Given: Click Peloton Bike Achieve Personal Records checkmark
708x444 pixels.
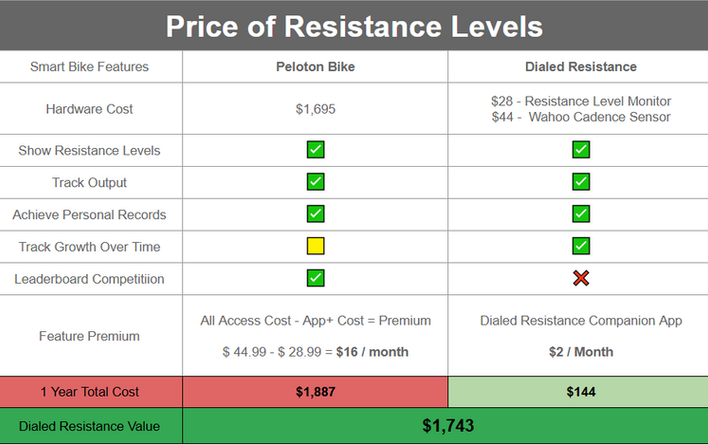Looking at the screenshot, I should click(x=315, y=214).
